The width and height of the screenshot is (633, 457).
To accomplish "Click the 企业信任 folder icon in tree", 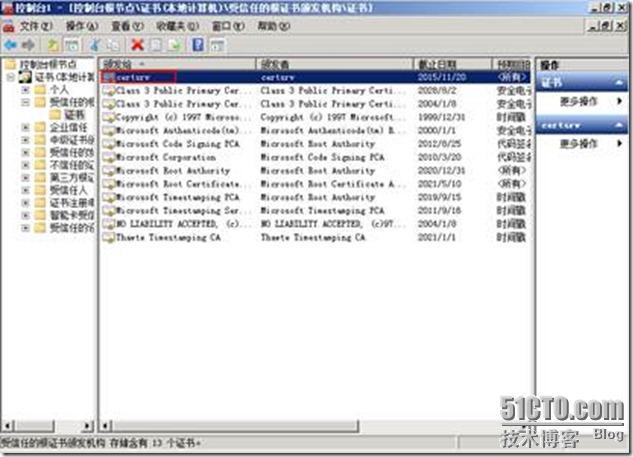I will [x=40, y=128].
